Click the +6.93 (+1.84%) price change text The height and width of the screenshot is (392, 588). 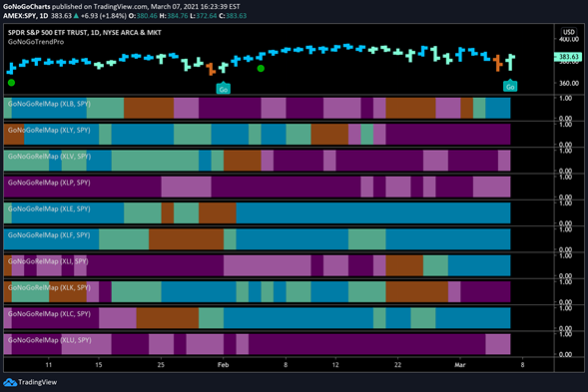(x=103, y=16)
